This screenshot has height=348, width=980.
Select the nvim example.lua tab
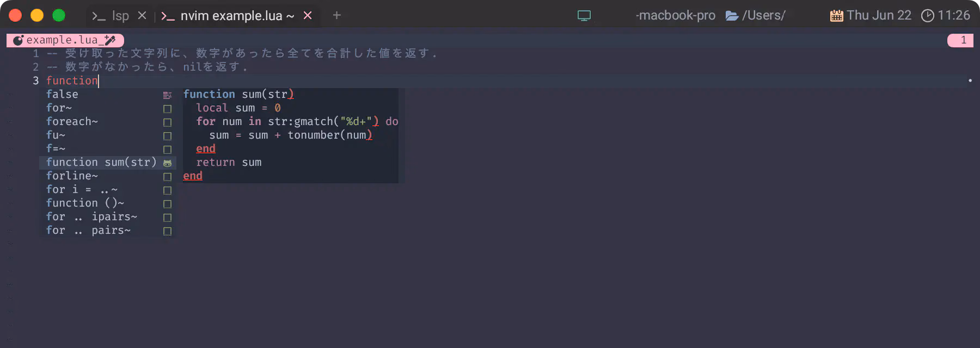point(237,16)
